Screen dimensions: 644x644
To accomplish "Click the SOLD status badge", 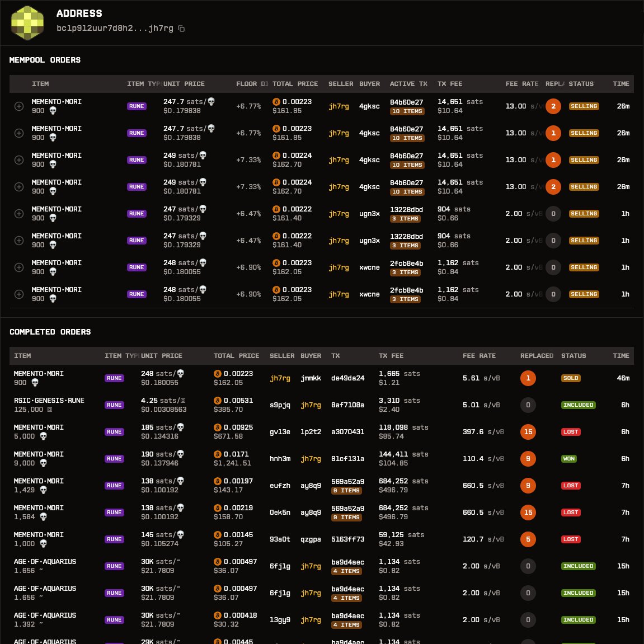I will tap(571, 378).
